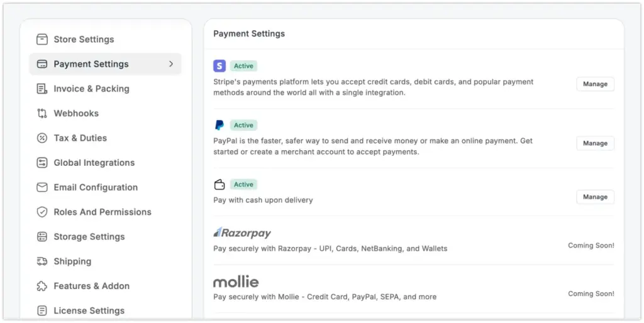Open Features & Addon menu item
Viewport: 644px width, 323px height.
(91, 286)
